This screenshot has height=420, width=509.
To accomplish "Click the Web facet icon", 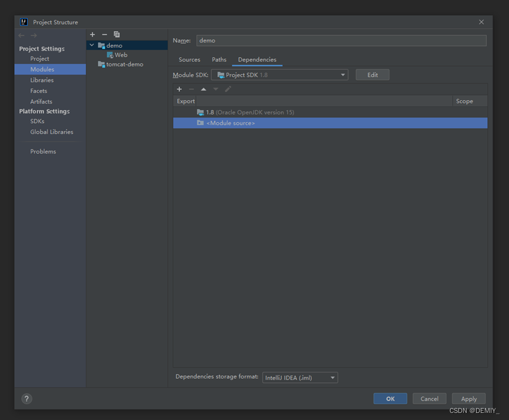I will [x=110, y=55].
